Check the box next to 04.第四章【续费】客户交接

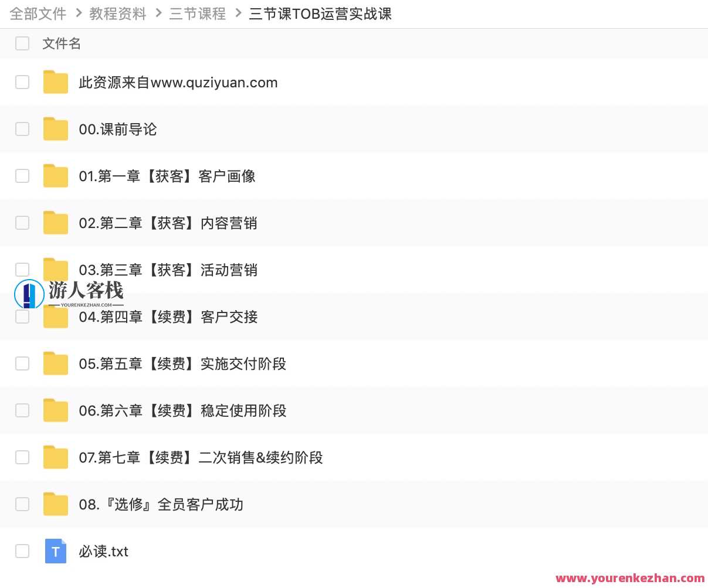22,317
